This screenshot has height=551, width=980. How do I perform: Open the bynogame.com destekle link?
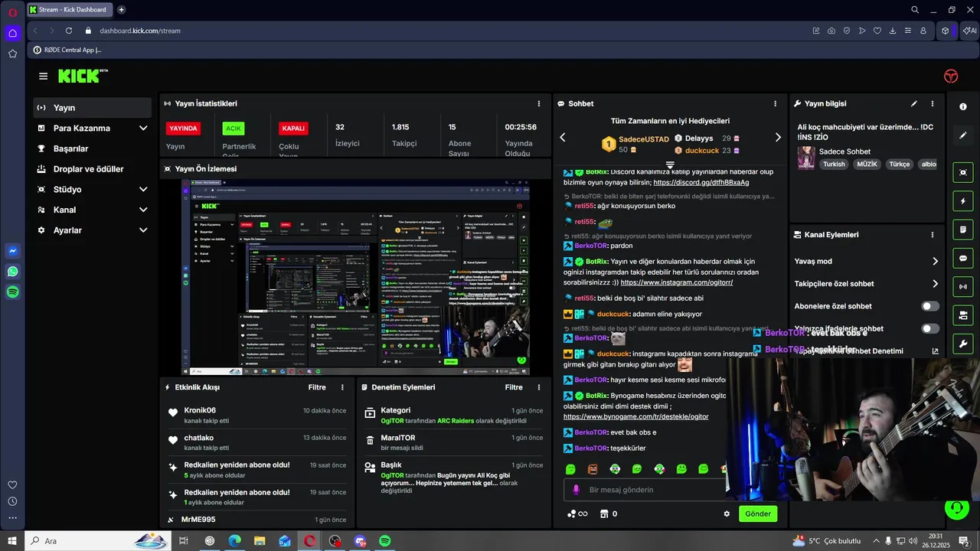pyautogui.click(x=635, y=417)
